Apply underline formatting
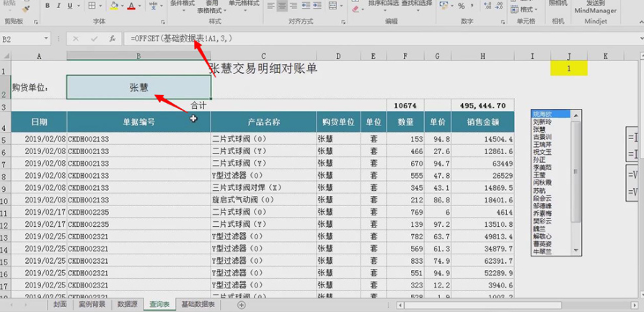Image resolution: width=644 pixels, height=312 pixels. [x=69, y=6]
